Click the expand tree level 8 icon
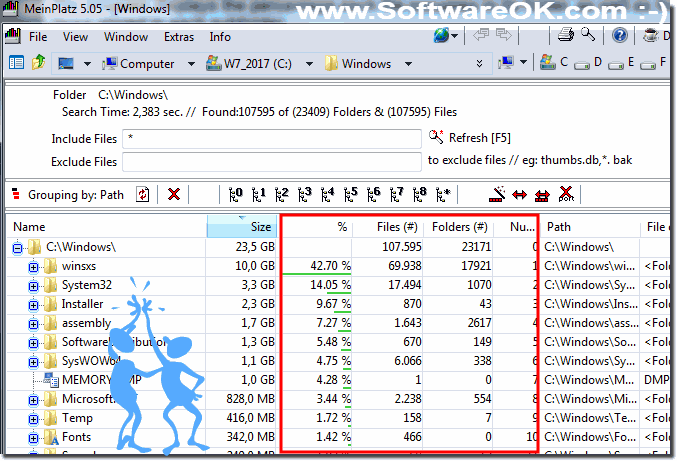Screen dimensions: 677x461 421,194
